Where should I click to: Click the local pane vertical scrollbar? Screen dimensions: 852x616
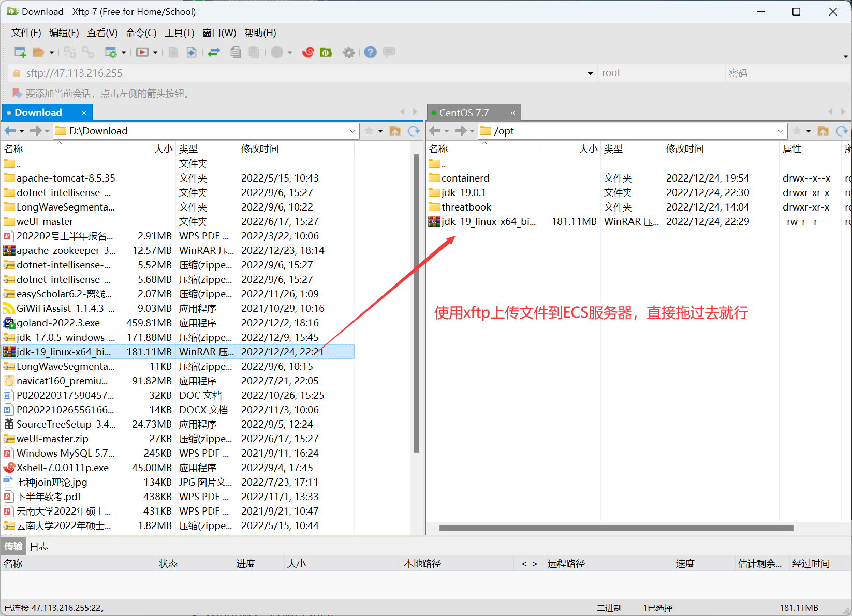[x=416, y=303]
